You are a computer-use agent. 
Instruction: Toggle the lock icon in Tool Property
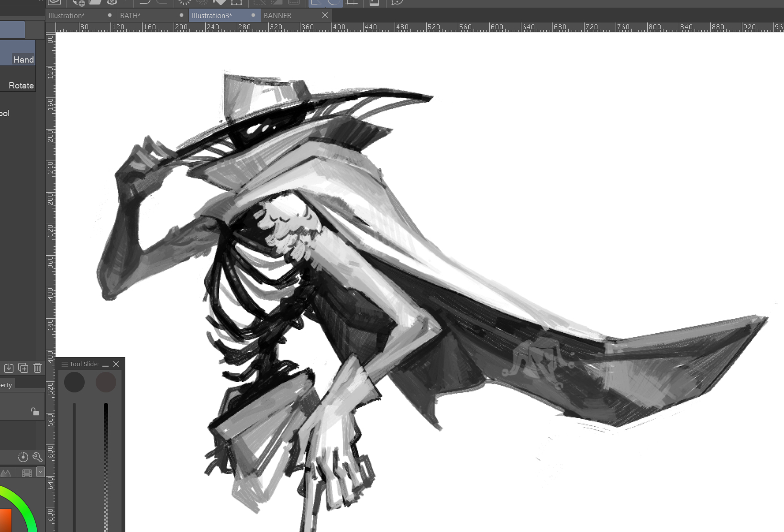point(34,411)
